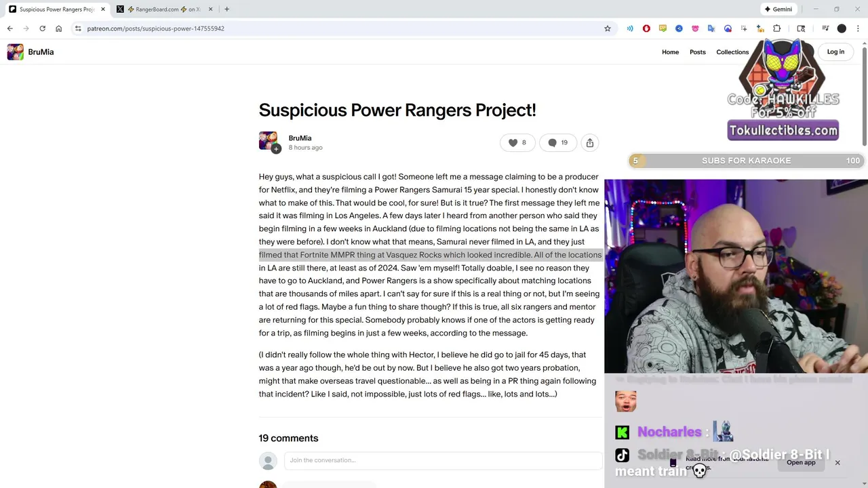Go to the Home nav item
The height and width of the screenshot is (488, 868).
point(670,52)
